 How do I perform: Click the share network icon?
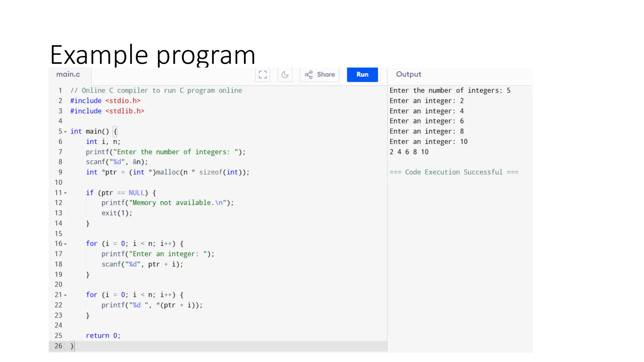pos(309,74)
